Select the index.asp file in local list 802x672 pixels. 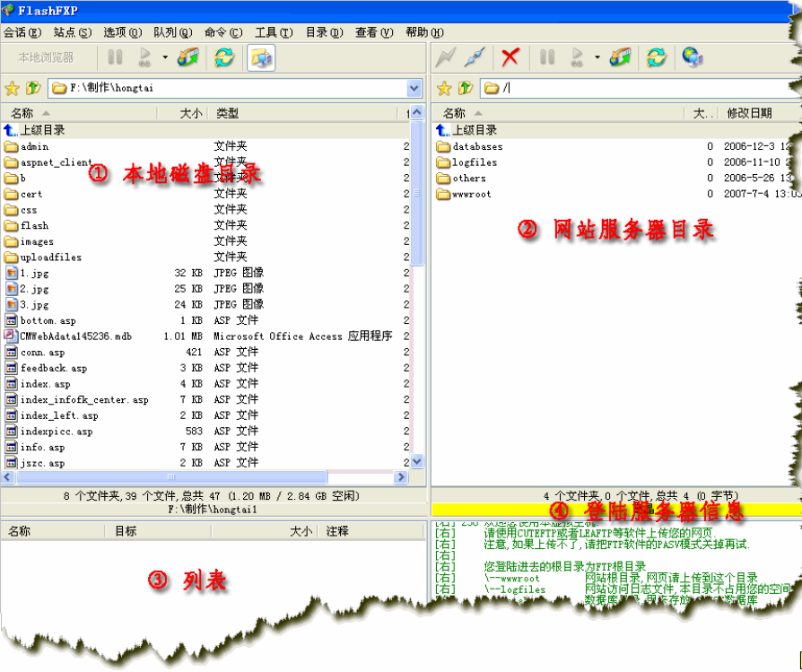(x=45, y=384)
